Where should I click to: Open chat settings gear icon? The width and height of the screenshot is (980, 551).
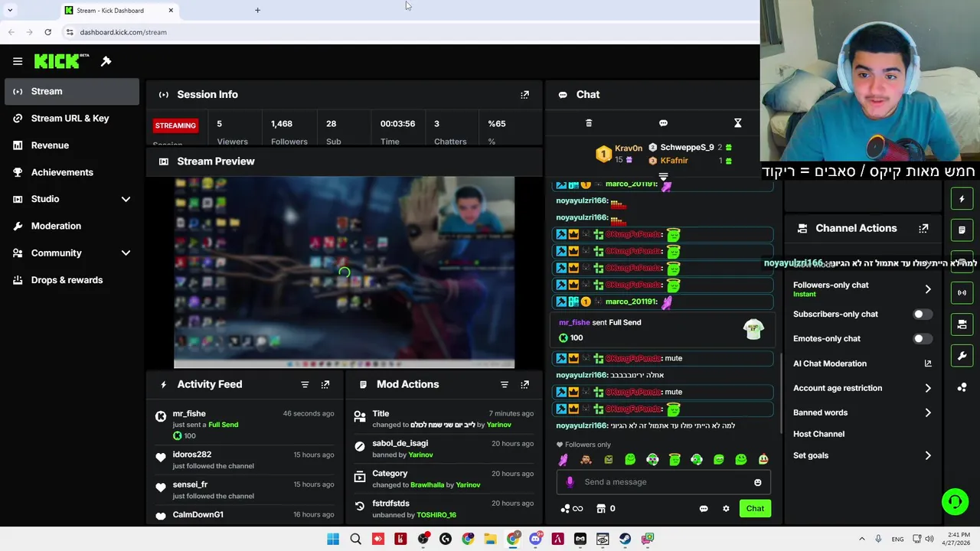pos(726,509)
